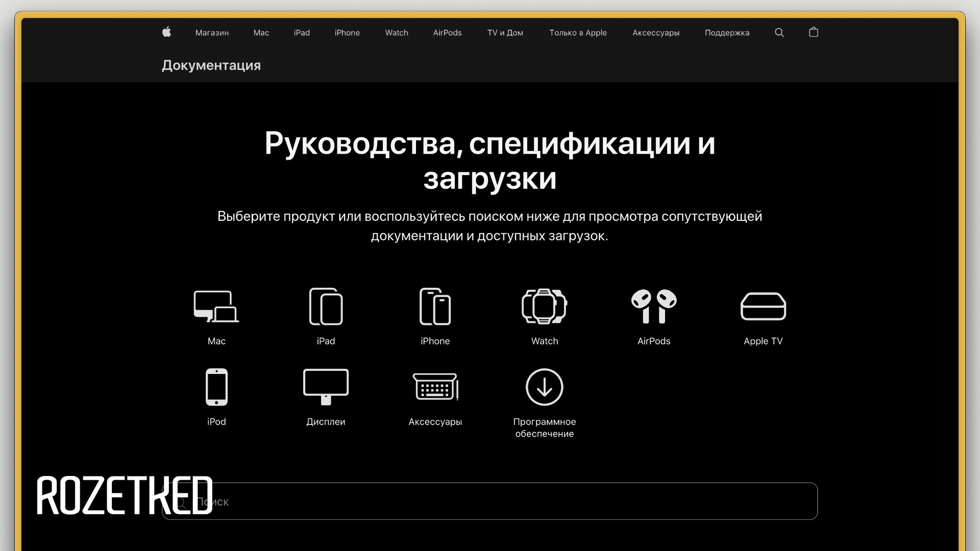Choose the iPod product icon

coord(216,387)
